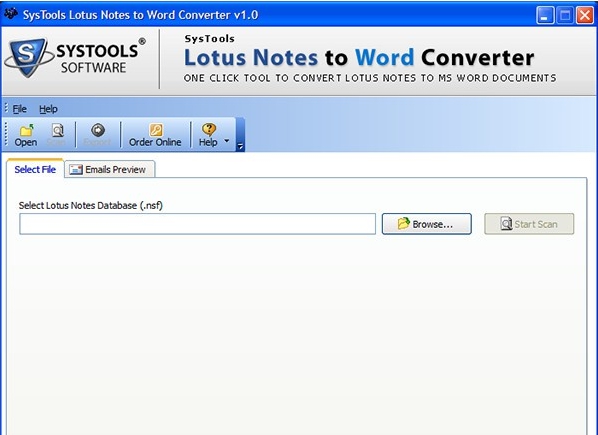Click the Open folder toolbar icon
598x435 pixels.
pyautogui.click(x=26, y=130)
